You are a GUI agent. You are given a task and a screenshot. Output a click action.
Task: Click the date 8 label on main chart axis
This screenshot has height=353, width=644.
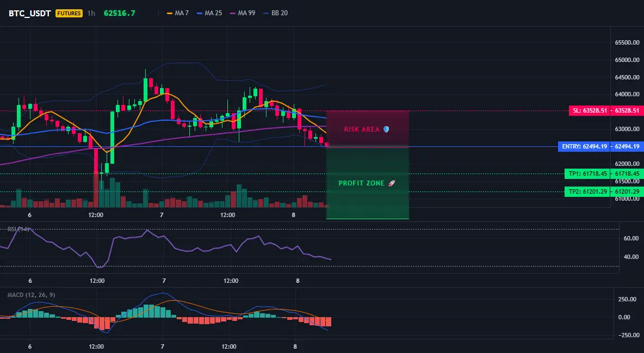pyautogui.click(x=294, y=215)
